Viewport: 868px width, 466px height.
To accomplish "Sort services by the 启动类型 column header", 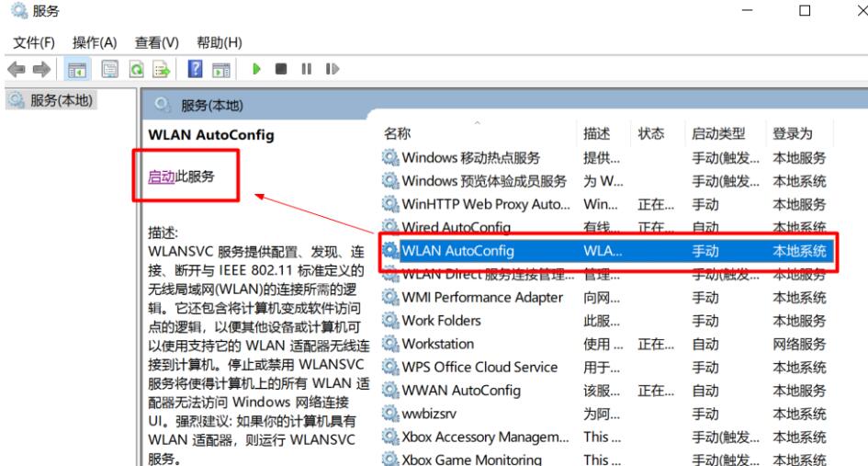I will [x=717, y=134].
